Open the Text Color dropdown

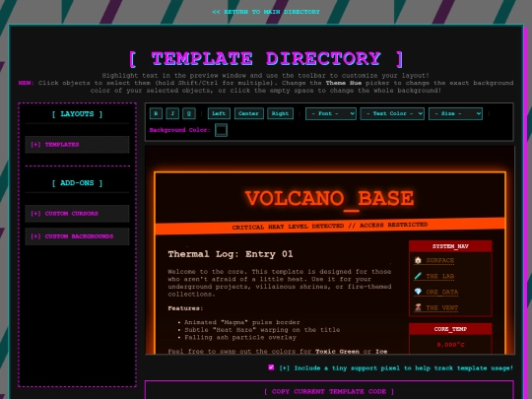pos(392,113)
